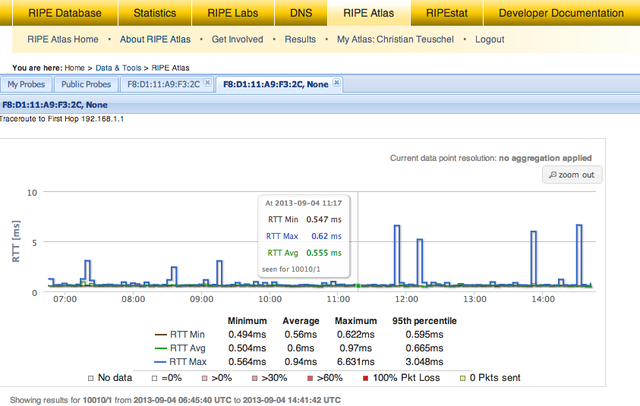Select the RIPE Atlas top tab
Image resolution: width=640 pixels, height=406 pixels.
point(369,13)
